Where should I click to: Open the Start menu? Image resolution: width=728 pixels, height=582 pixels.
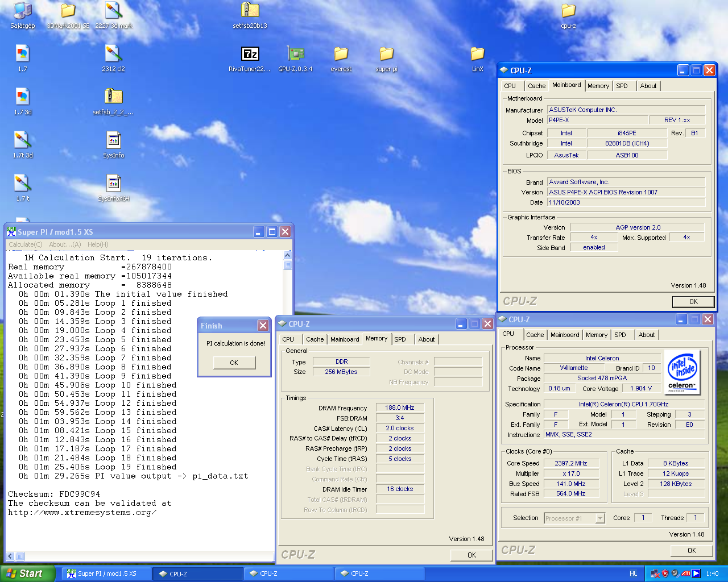click(x=28, y=573)
